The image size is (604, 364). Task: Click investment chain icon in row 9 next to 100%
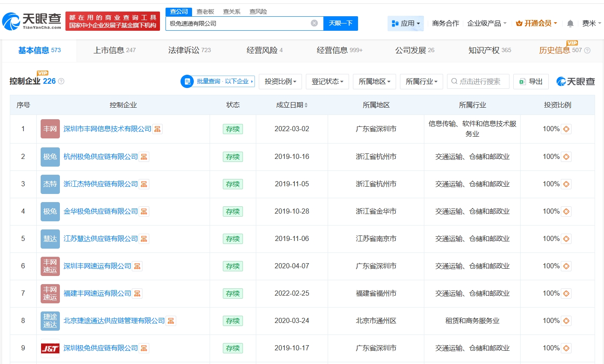(x=566, y=348)
